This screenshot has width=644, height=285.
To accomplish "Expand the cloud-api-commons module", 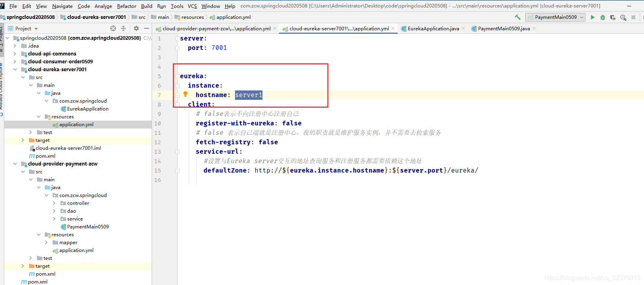I will coord(15,54).
